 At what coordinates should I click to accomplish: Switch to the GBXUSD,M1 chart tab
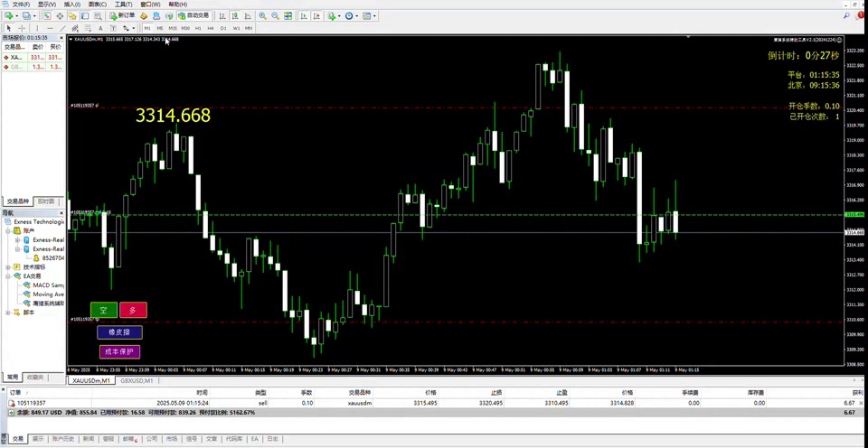point(137,381)
